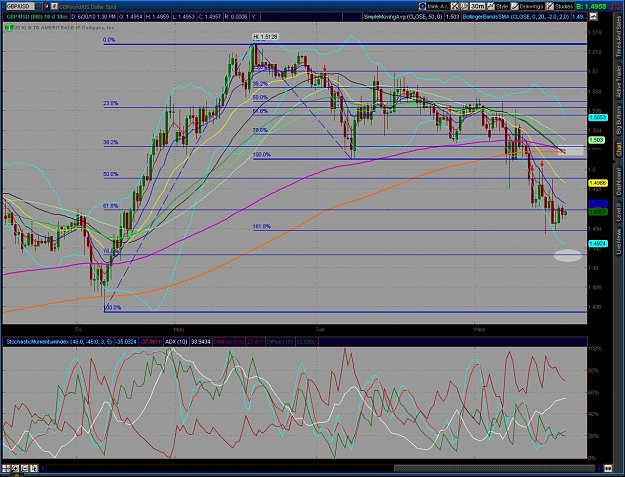Click the scroll-to-end icon at bottom right

point(608,468)
